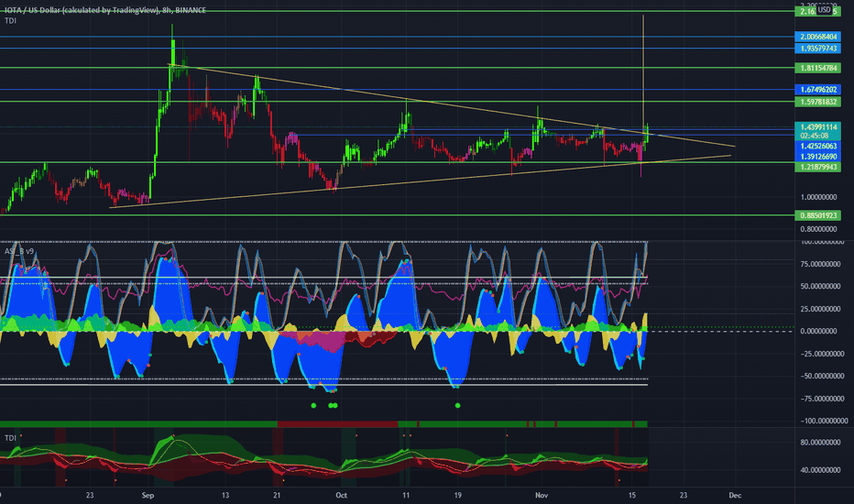Click the 1.93579743 price level label
854x504 pixels.
(817, 49)
